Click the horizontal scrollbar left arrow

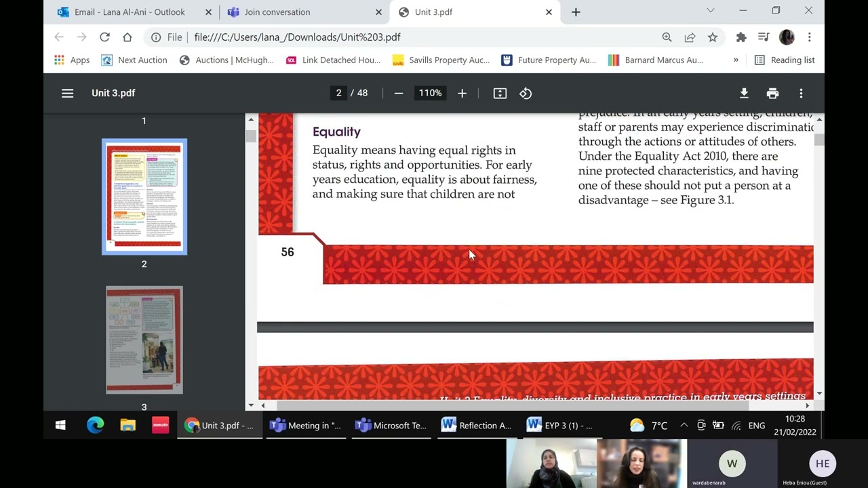pyautogui.click(x=263, y=405)
